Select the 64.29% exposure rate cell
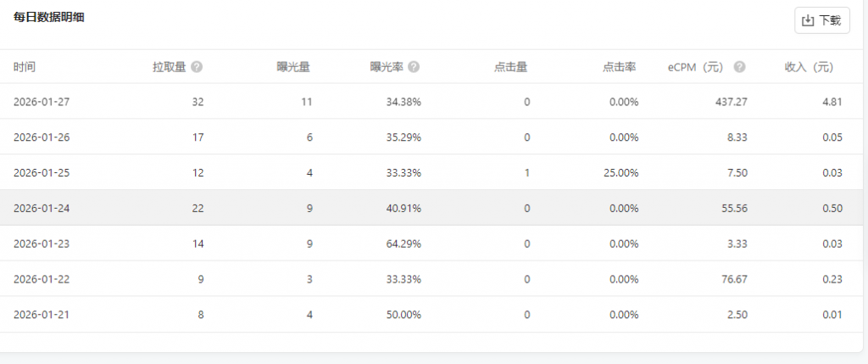The image size is (868, 364). (x=403, y=244)
